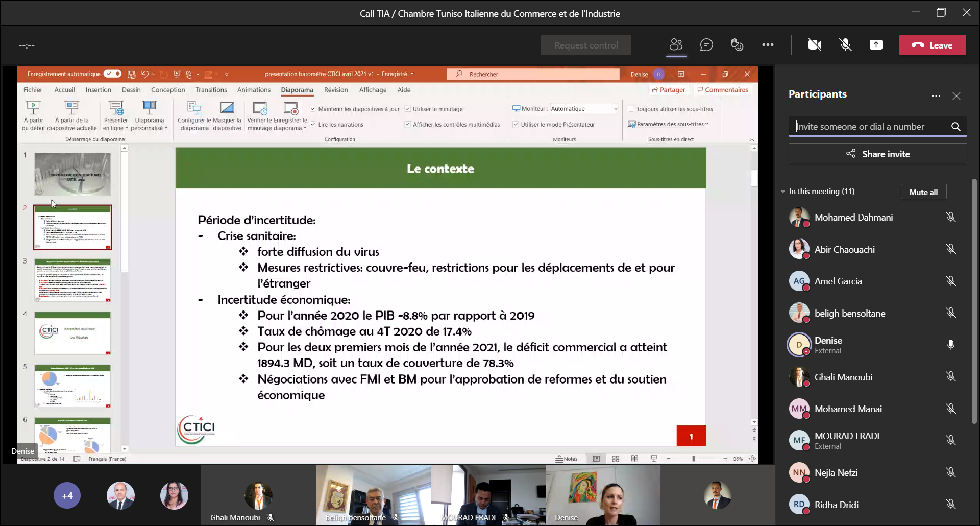The height and width of the screenshot is (526, 980).
Task: Switch to the Insertion tab
Action: pyautogui.click(x=99, y=90)
